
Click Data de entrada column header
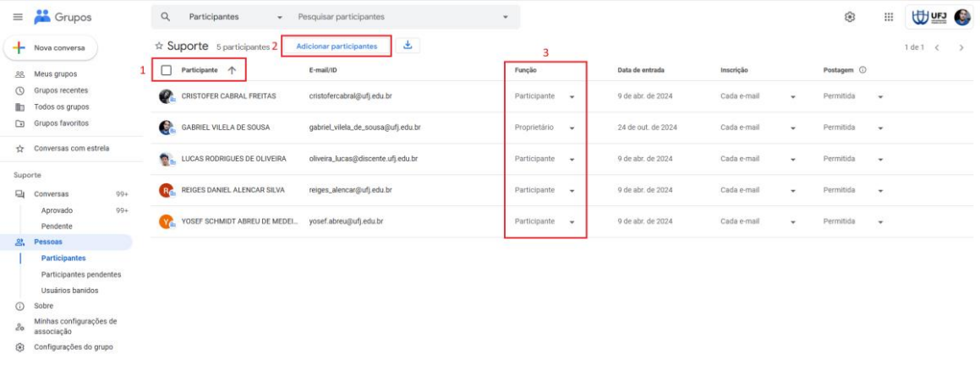coord(641,70)
